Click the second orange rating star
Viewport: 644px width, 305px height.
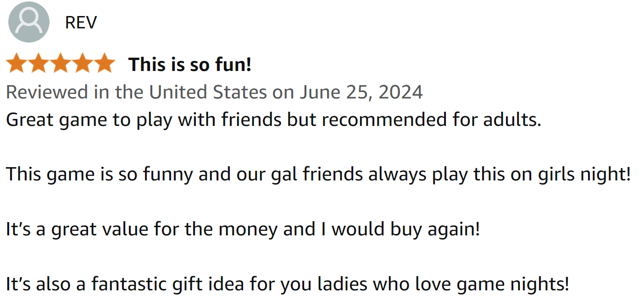pyautogui.click(x=39, y=63)
